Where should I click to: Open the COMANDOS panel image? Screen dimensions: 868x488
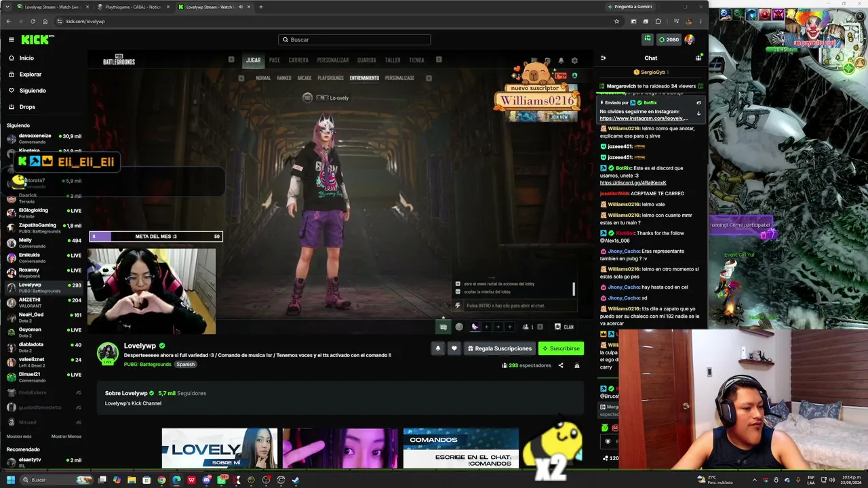tap(461, 449)
